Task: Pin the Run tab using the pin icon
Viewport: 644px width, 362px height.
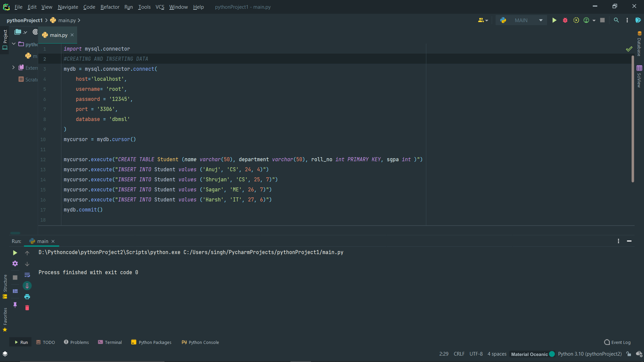Action: [15, 305]
